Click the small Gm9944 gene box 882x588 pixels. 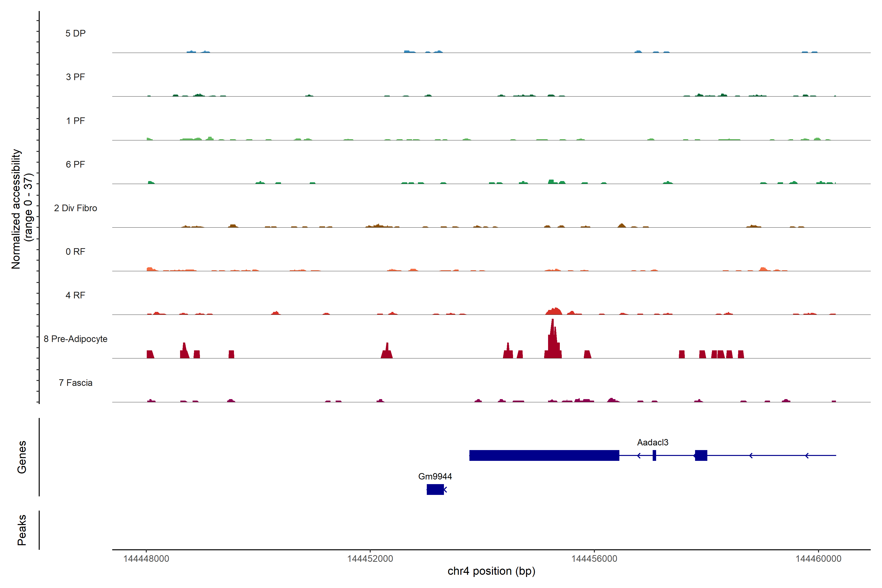point(435,489)
